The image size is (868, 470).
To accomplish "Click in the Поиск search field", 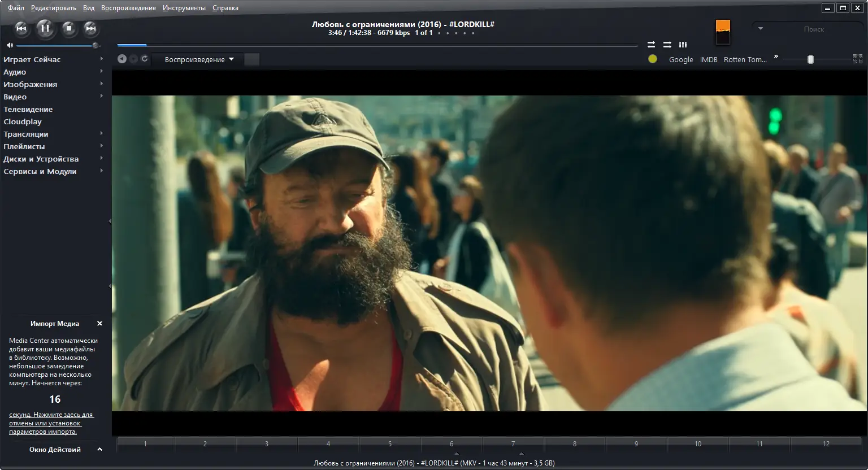I will coord(813,29).
